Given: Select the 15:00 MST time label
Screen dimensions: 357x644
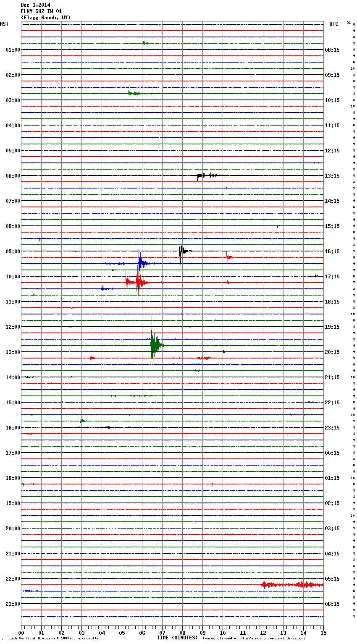Looking at the screenshot, I should 13,403.
